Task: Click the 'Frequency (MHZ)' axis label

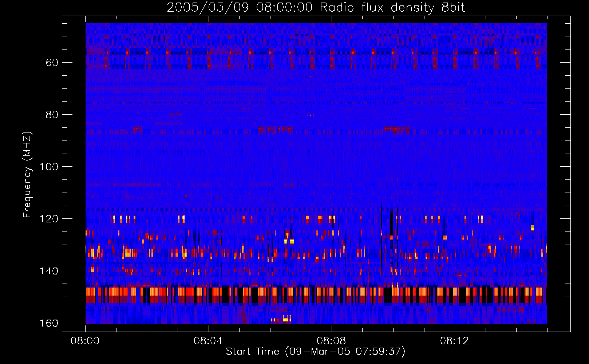Action: [x=27, y=175]
